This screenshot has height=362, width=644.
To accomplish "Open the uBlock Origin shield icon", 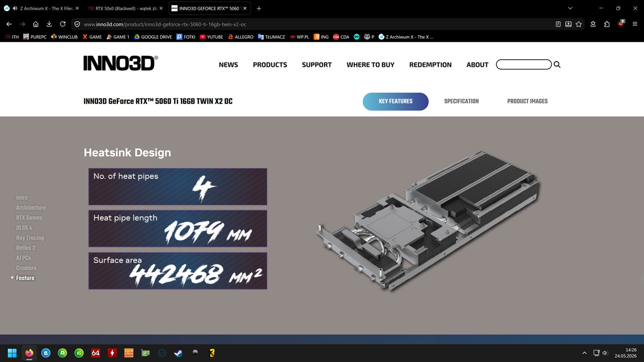I will (x=621, y=24).
